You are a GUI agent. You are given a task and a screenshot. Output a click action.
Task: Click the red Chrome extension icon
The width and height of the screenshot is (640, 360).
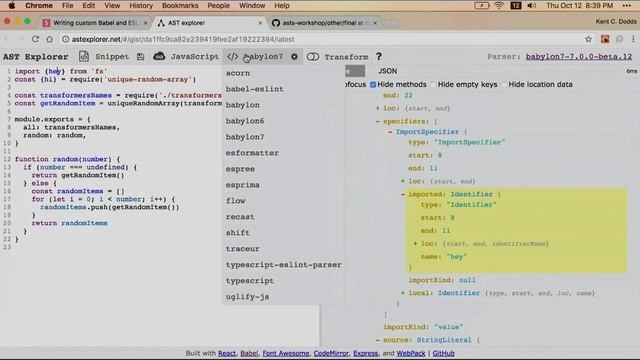(x=605, y=39)
